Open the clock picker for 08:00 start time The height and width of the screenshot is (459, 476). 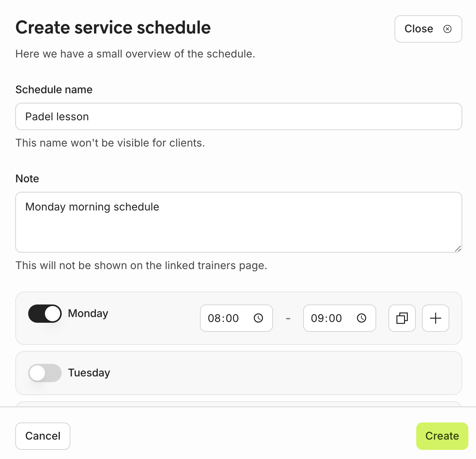(x=258, y=318)
